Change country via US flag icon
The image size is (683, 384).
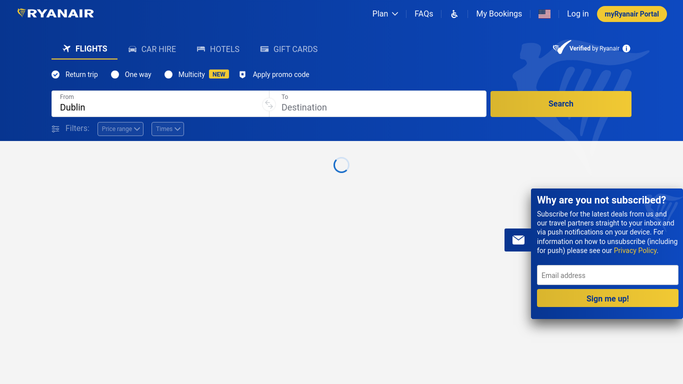(x=544, y=14)
